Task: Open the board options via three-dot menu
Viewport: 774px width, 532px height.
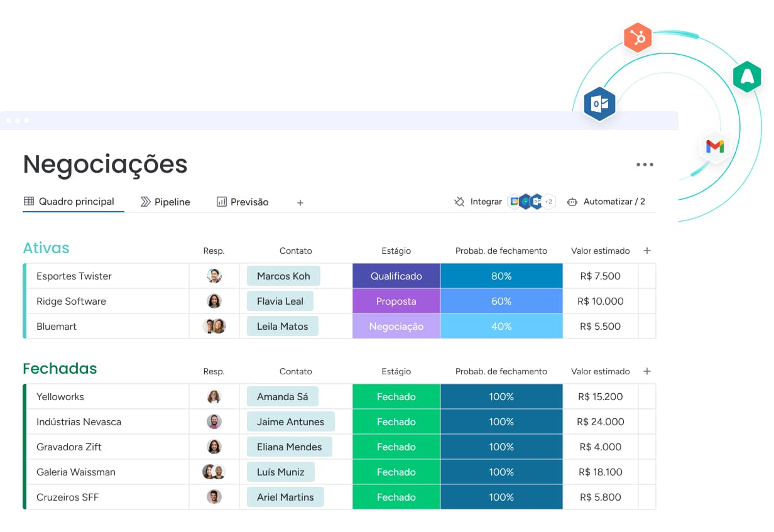Action: [645, 164]
